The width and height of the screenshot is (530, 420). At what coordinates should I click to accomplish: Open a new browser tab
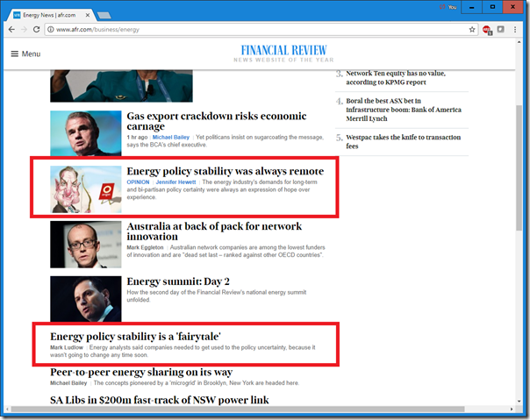(x=104, y=15)
